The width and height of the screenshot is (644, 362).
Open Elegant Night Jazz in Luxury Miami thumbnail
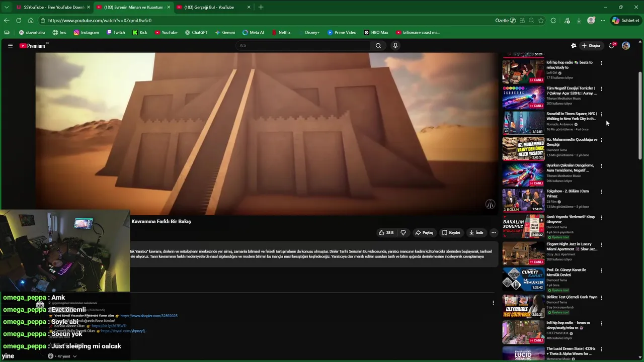523,253
